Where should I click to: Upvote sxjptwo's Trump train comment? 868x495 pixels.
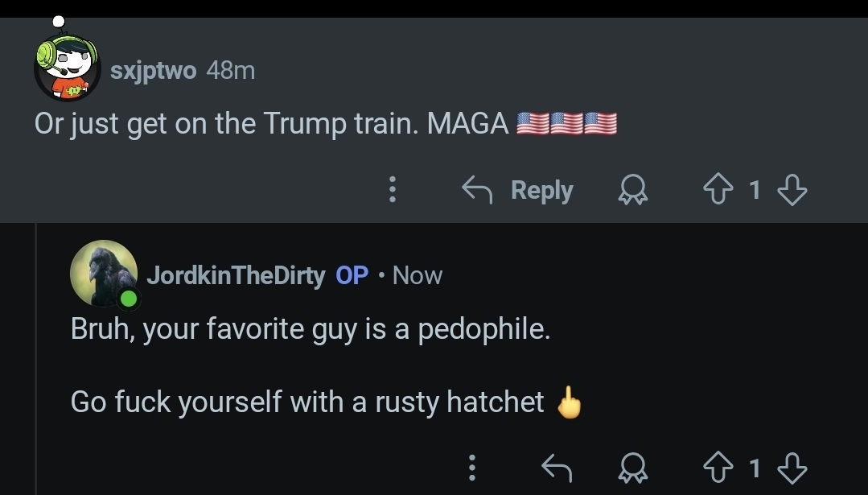point(719,191)
